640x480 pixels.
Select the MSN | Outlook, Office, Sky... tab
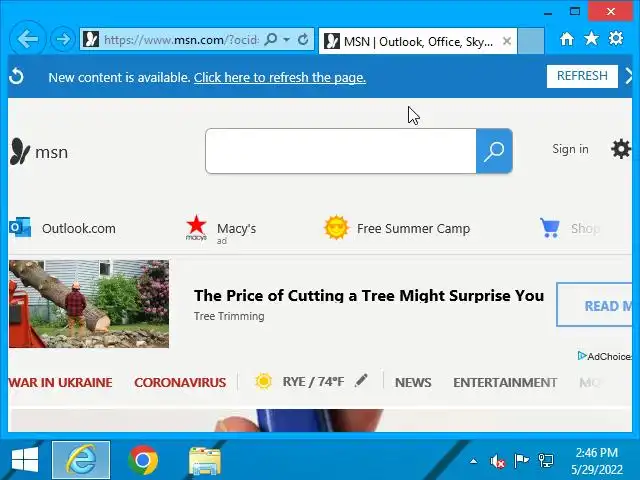(418, 41)
